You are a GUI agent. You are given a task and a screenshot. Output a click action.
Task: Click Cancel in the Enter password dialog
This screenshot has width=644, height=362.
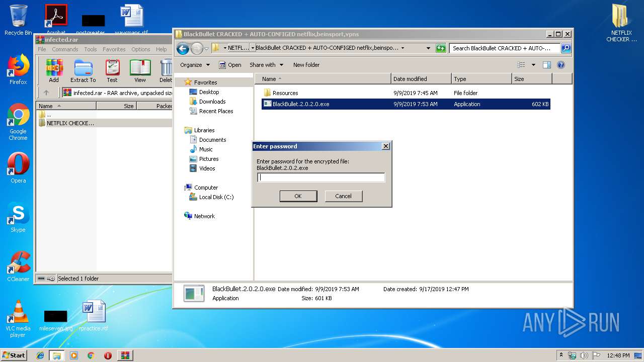point(344,196)
